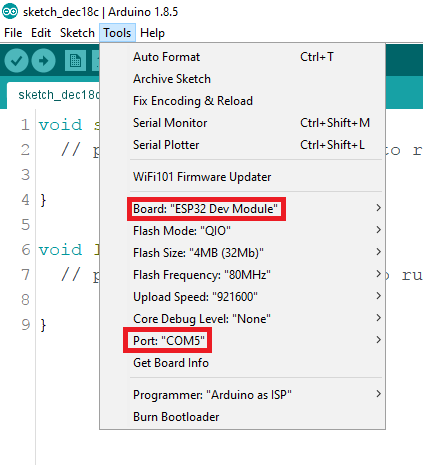
Task: Expand the Port COM5 submenu
Action: point(242,341)
